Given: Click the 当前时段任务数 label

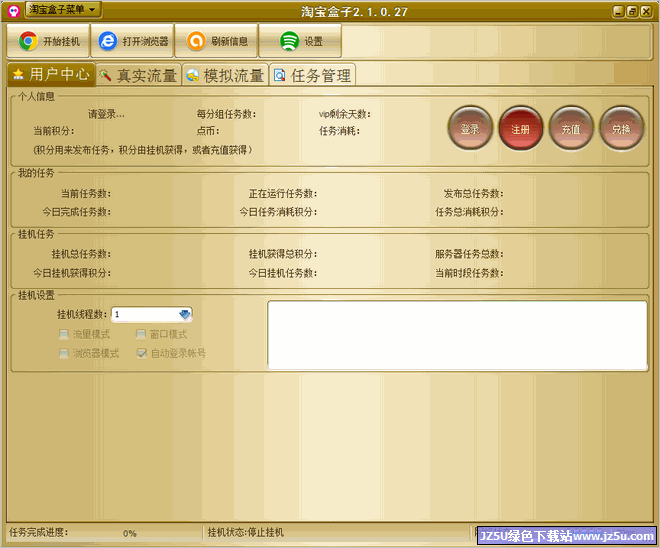Looking at the screenshot, I should 469,273.
